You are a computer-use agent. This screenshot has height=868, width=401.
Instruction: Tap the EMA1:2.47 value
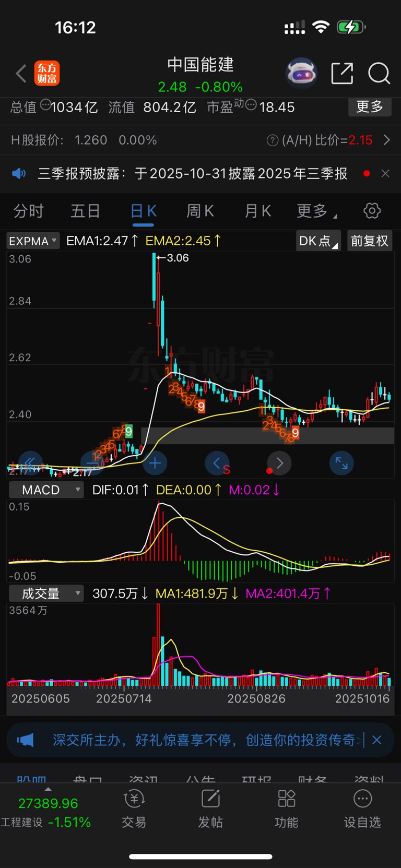click(x=102, y=241)
